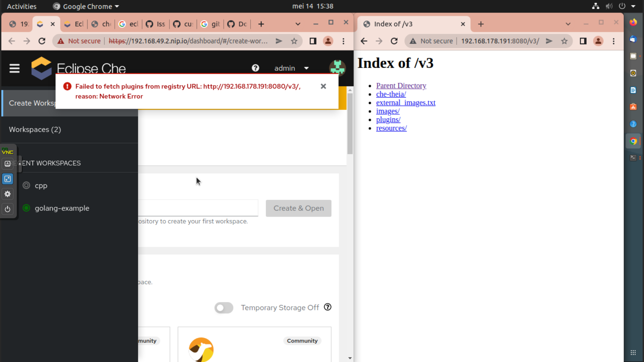Open the tab search chevron in Chrome
Viewport: 644px width, 362px height.
pyautogui.click(x=298, y=24)
